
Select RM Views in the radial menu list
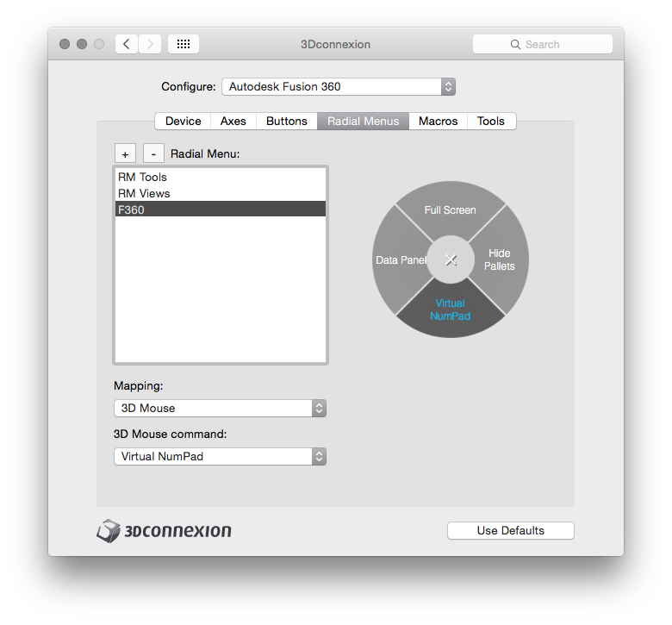point(221,193)
